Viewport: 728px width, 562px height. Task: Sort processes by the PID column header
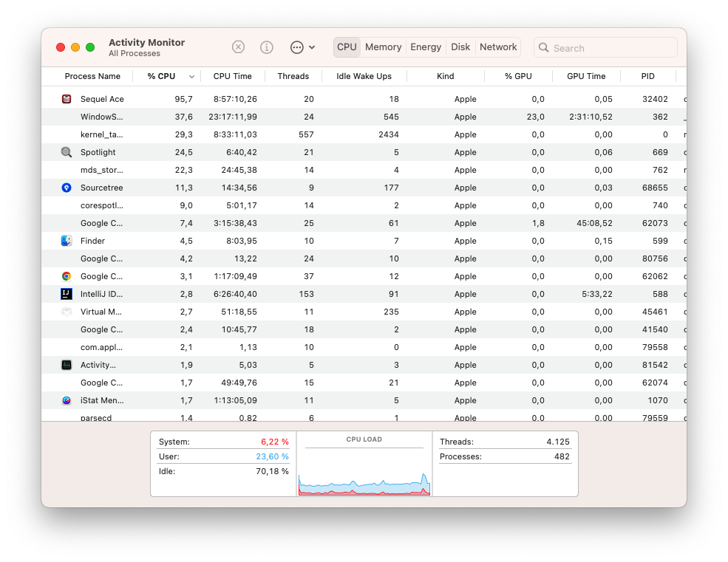[648, 76]
